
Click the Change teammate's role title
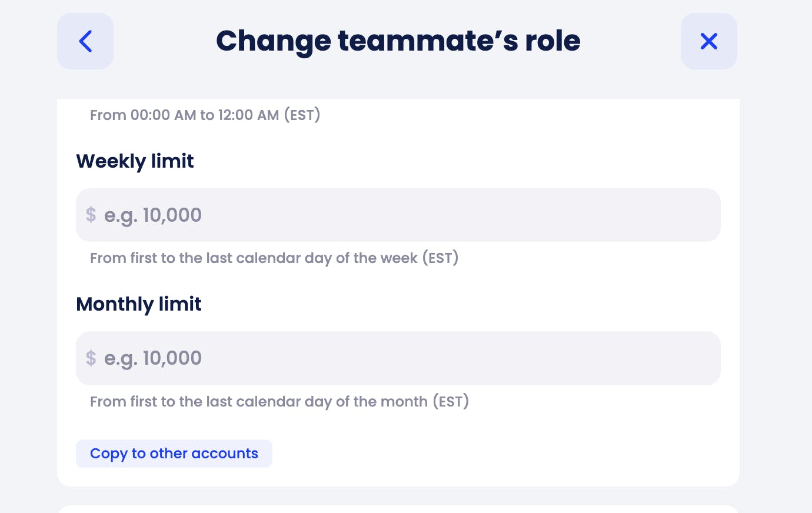398,41
